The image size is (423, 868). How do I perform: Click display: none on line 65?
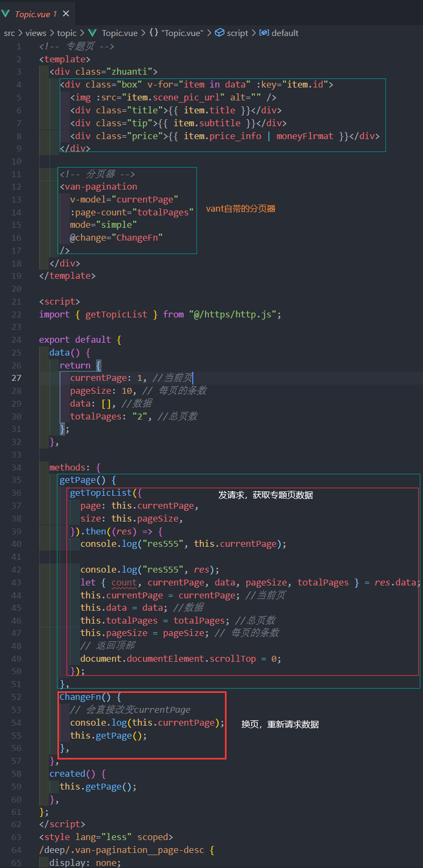coord(83,863)
